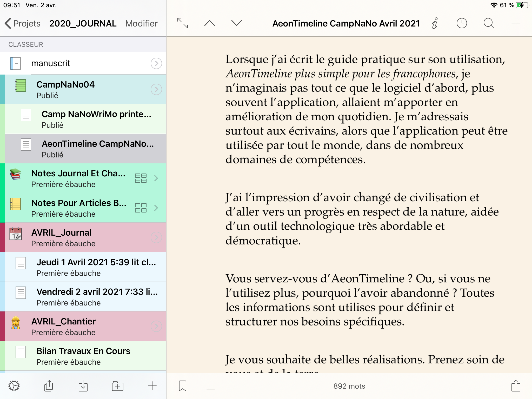Image resolution: width=532 pixels, height=399 pixels.
Task: Go to next document with down chevron
Action: pyautogui.click(x=237, y=23)
